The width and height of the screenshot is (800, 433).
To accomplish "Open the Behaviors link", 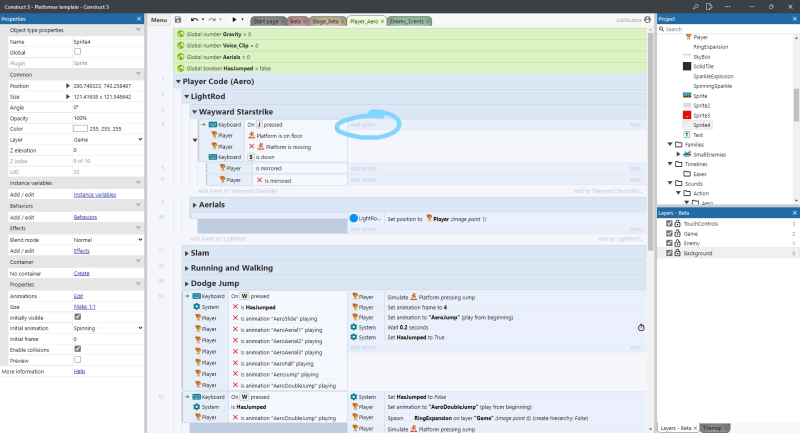I will 85,217.
